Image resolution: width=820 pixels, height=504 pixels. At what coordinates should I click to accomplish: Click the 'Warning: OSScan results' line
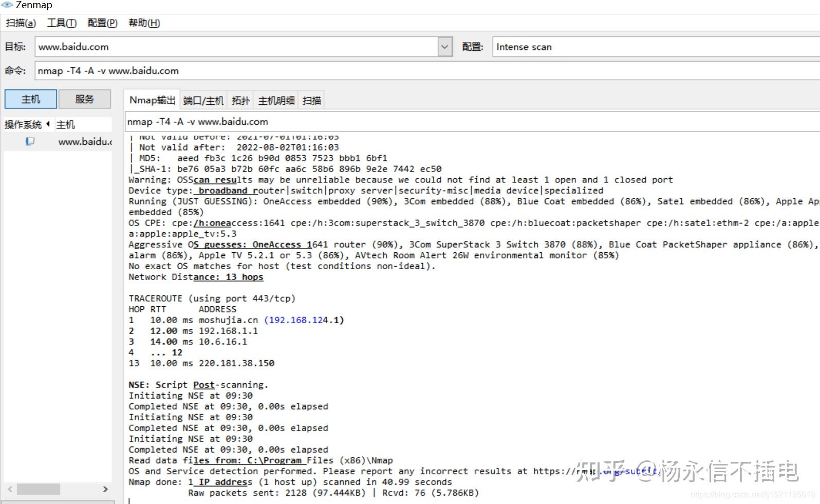coord(401,180)
